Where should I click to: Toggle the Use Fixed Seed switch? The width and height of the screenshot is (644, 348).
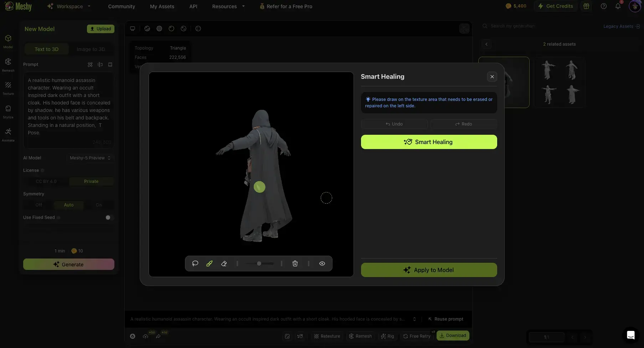pyautogui.click(x=108, y=217)
